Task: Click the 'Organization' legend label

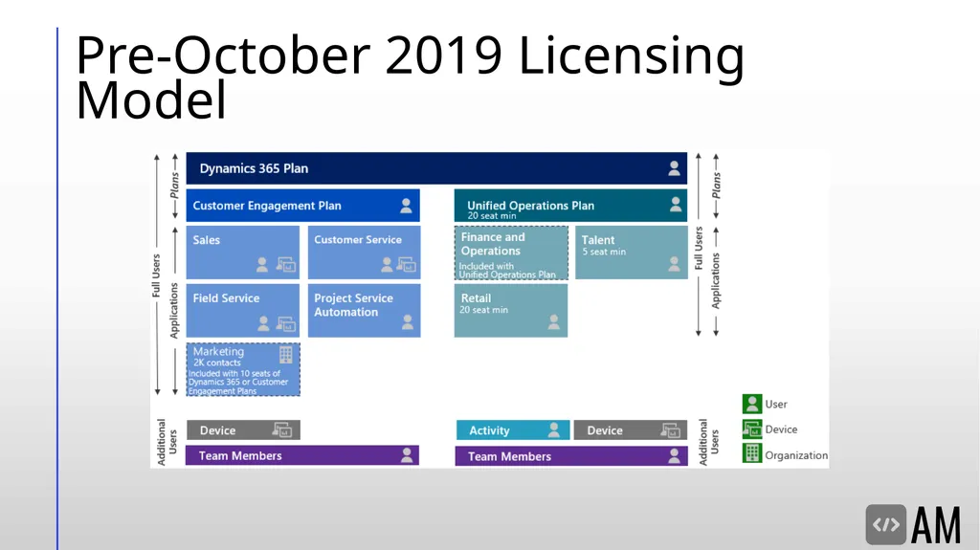Action: pos(796,455)
